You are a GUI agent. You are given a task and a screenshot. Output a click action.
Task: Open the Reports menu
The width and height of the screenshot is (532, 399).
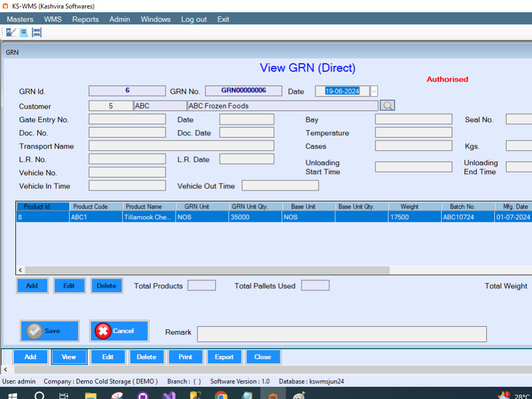pos(86,19)
